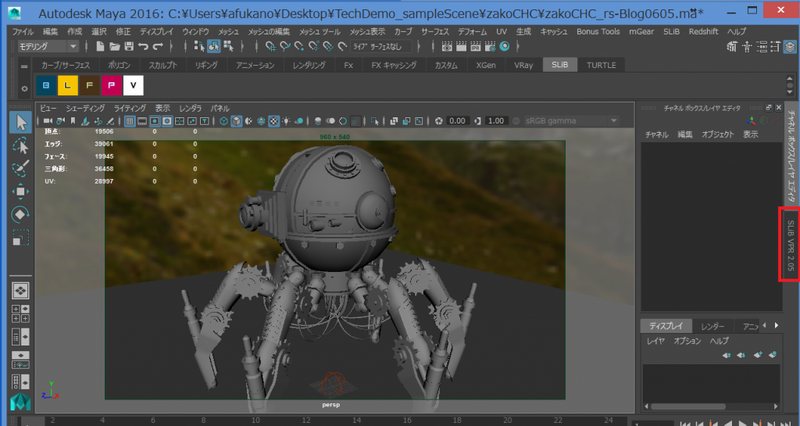The width and height of the screenshot is (800, 426).
Task: Enable snap to points magnet icon
Action: 299,46
